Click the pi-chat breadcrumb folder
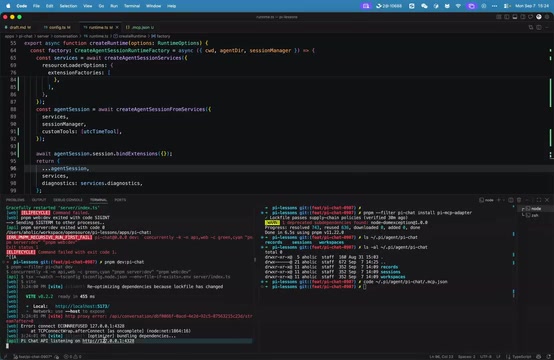Viewport: 554px width, 360px height. pyautogui.click(x=25, y=36)
